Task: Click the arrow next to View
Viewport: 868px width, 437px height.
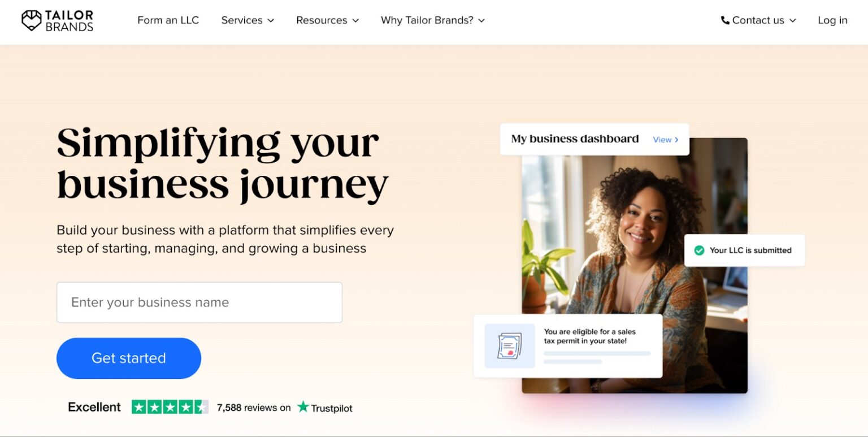Action: pyautogui.click(x=676, y=140)
